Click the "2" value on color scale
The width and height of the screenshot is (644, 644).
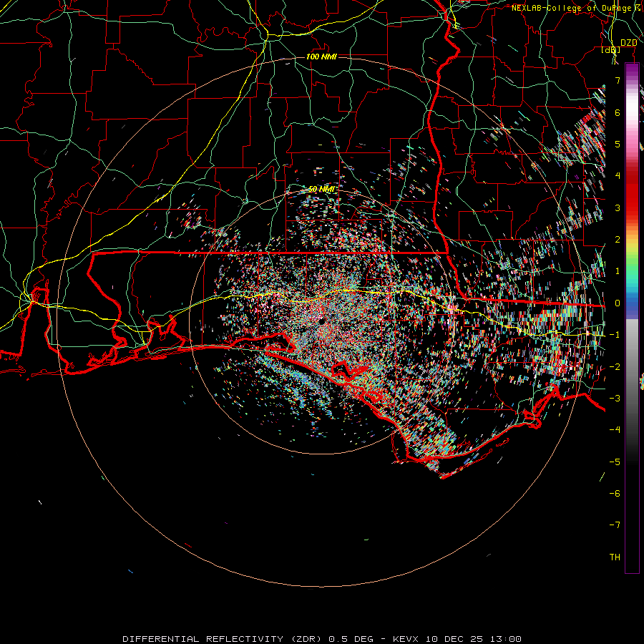[x=618, y=240]
